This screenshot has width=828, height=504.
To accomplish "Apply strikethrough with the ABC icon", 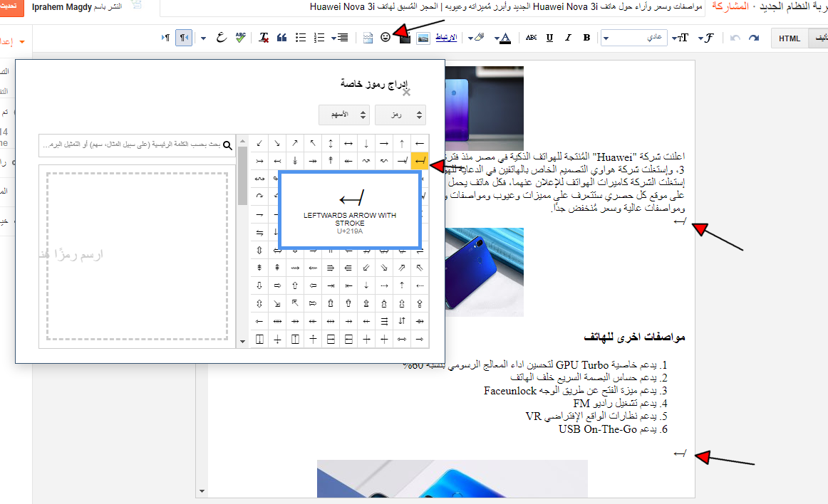I will [532, 38].
